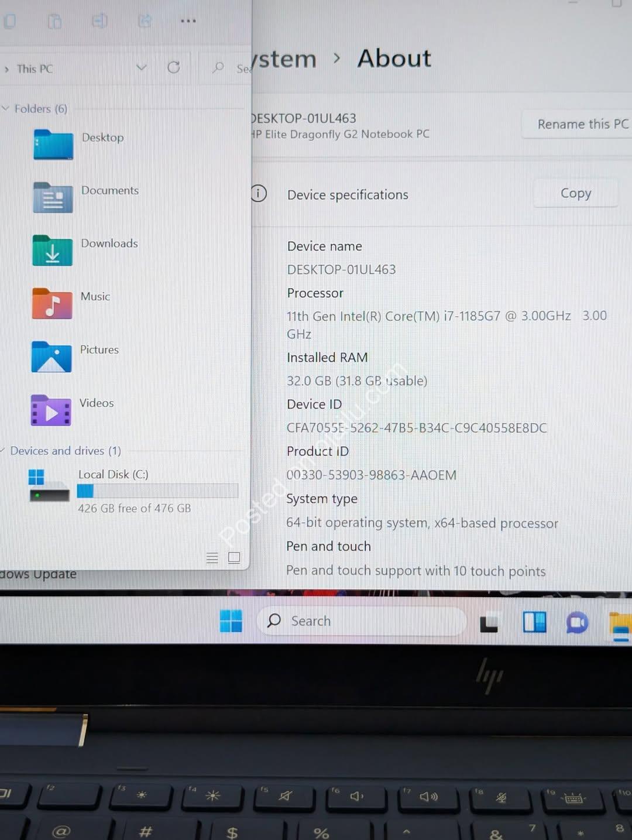Open the Music folder icon
This screenshot has width=632, height=840.
pyautogui.click(x=52, y=303)
